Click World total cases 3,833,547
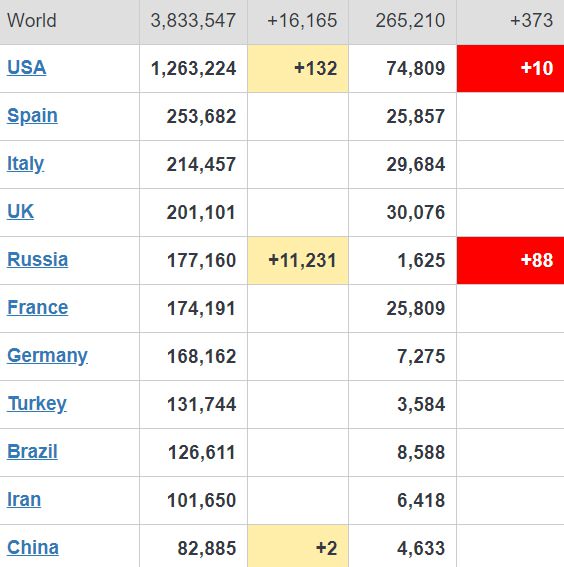Screen dimensions: 564x567 click(193, 20)
